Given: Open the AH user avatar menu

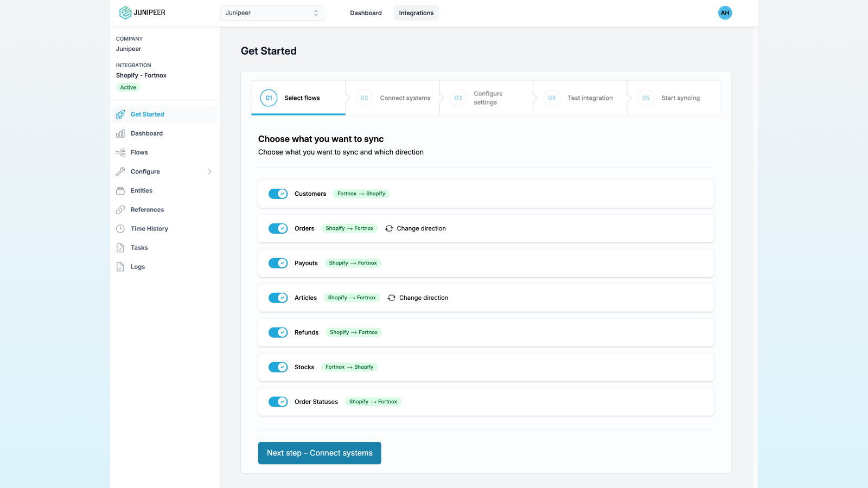Looking at the screenshot, I should pyautogui.click(x=725, y=13).
